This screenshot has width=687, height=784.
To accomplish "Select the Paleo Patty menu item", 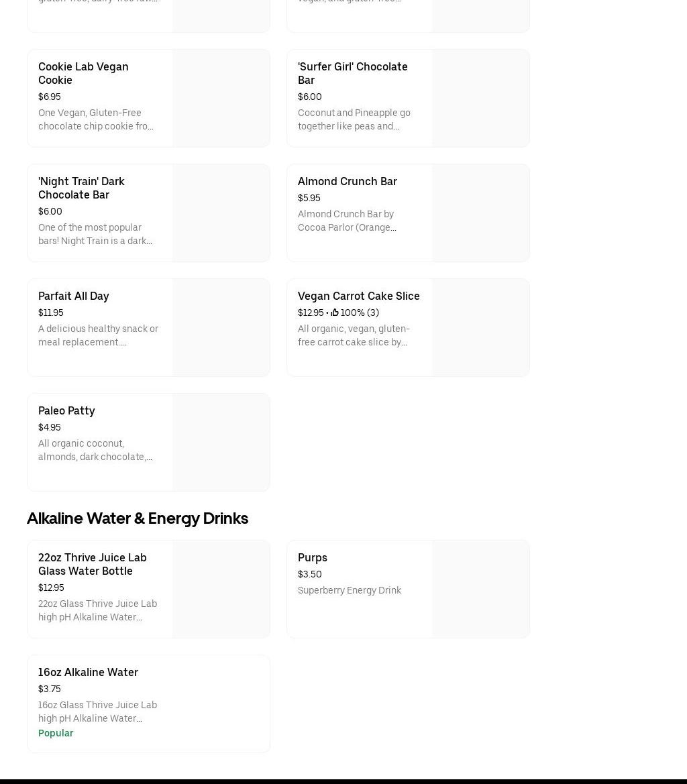I will [66, 410].
